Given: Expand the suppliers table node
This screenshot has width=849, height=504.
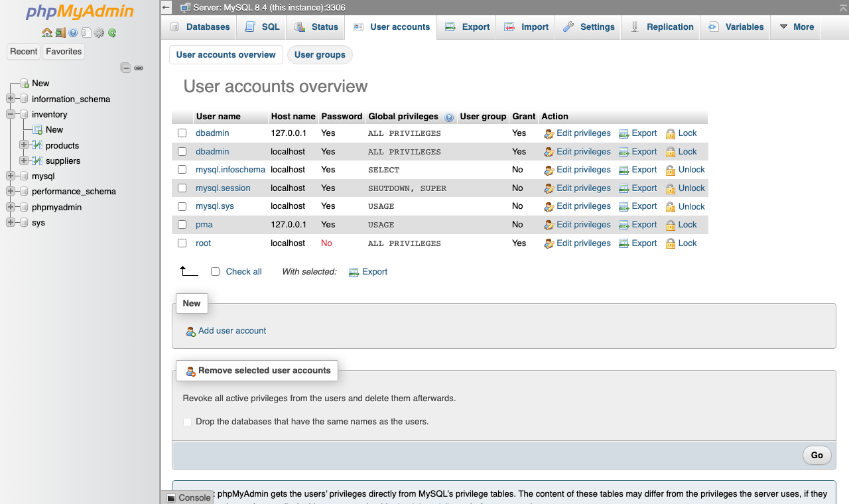Looking at the screenshot, I should pos(24,160).
